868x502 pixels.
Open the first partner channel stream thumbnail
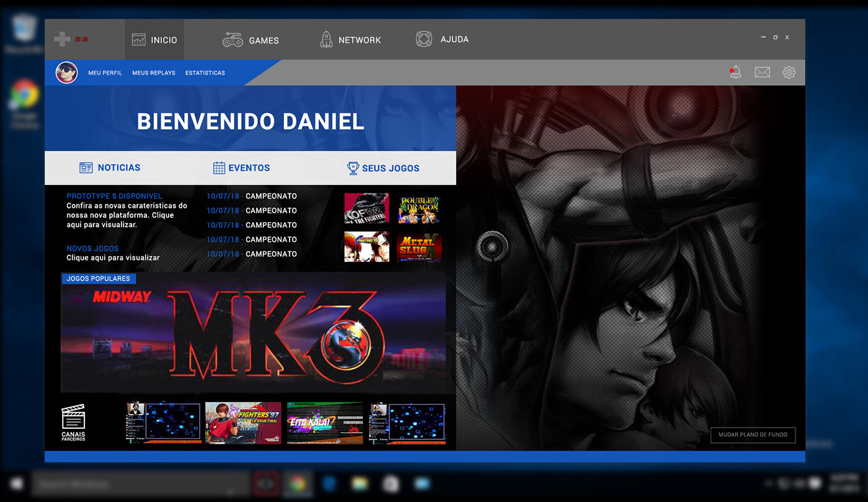pos(164,423)
